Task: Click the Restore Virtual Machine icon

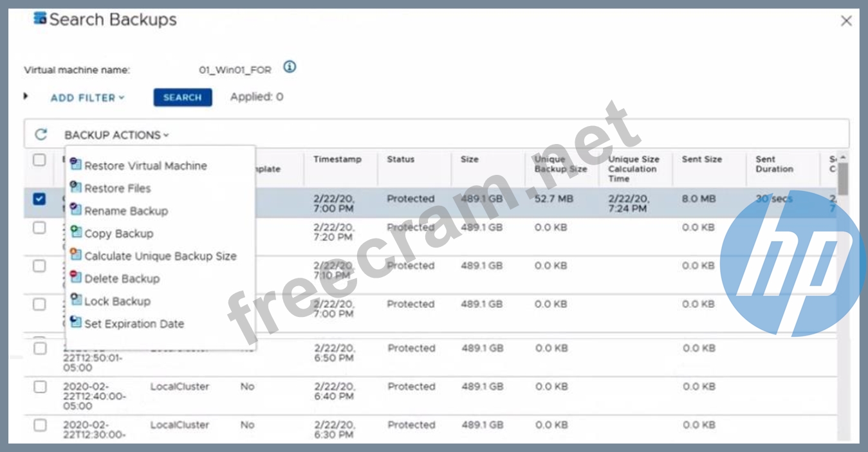Action: pos(76,165)
